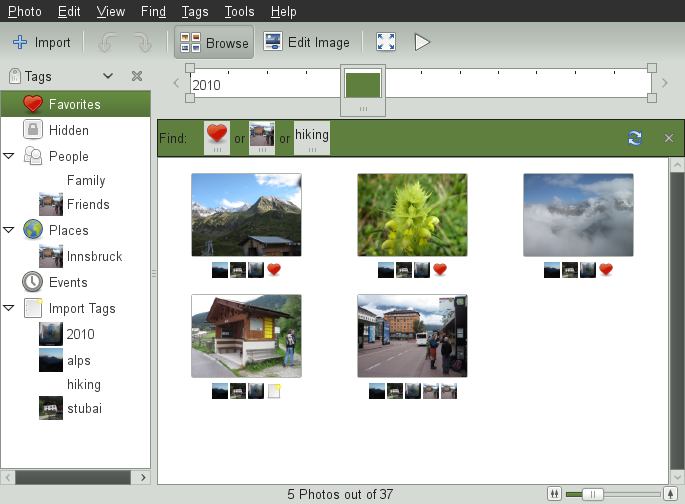The height and width of the screenshot is (504, 685).
Task: Enter fullscreen view mode
Action: (x=385, y=42)
